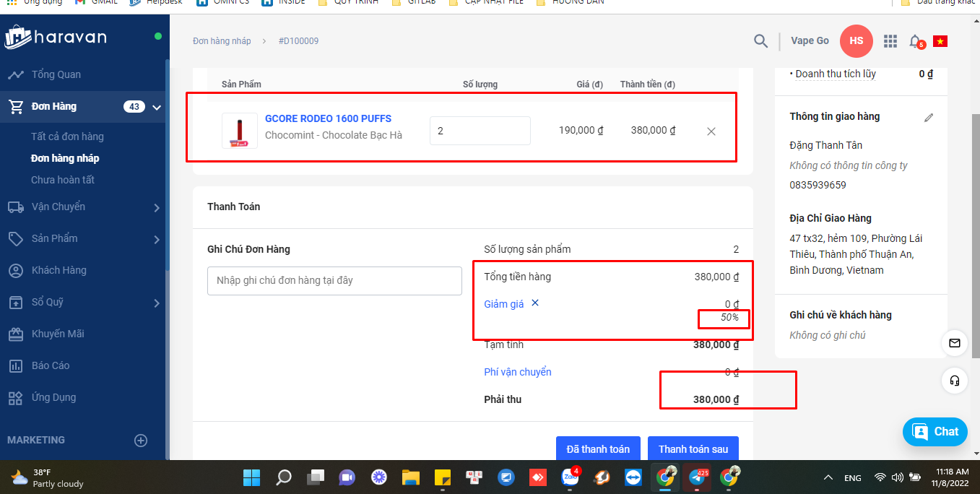Remove the Giảm giá discount
This screenshot has width=980, height=494.
click(535, 303)
